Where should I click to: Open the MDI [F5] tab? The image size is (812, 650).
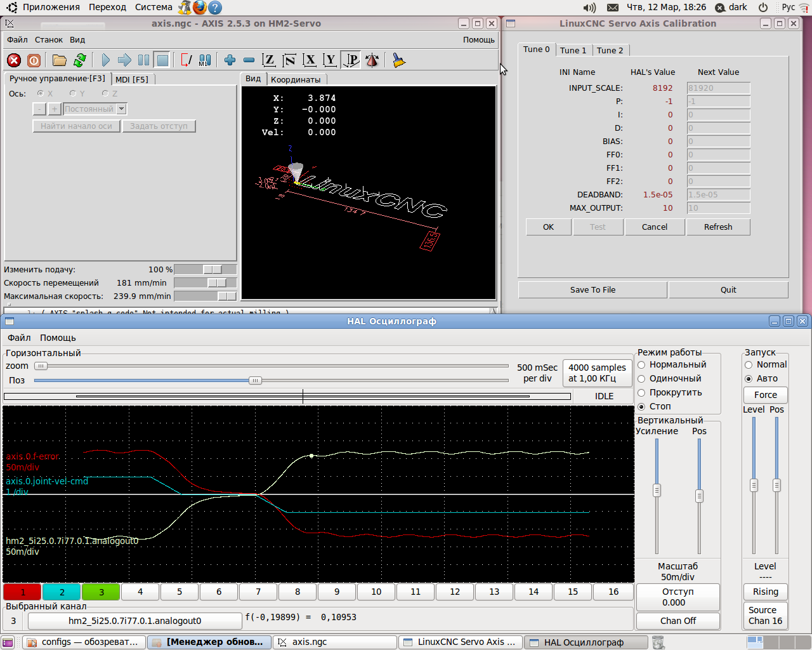[132, 79]
